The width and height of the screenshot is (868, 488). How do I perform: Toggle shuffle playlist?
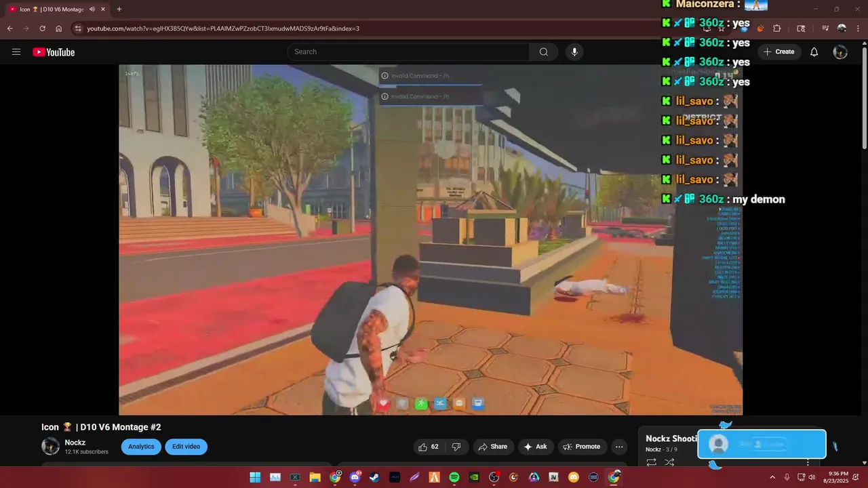[x=669, y=462]
